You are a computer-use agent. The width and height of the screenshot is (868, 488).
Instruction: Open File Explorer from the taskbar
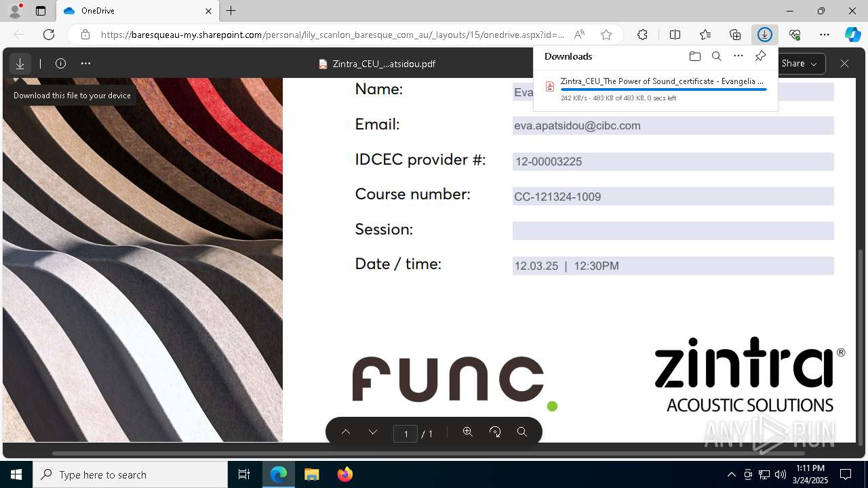pyautogui.click(x=311, y=474)
